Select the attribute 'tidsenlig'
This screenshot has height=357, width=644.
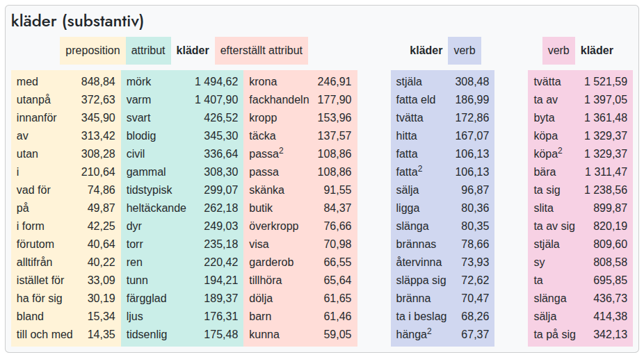pyautogui.click(x=147, y=335)
